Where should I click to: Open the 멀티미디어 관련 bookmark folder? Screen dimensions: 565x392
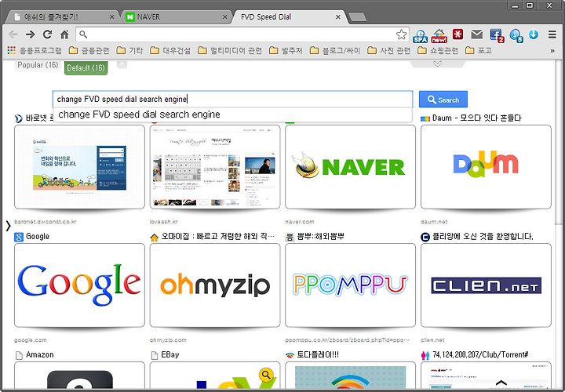230,50
